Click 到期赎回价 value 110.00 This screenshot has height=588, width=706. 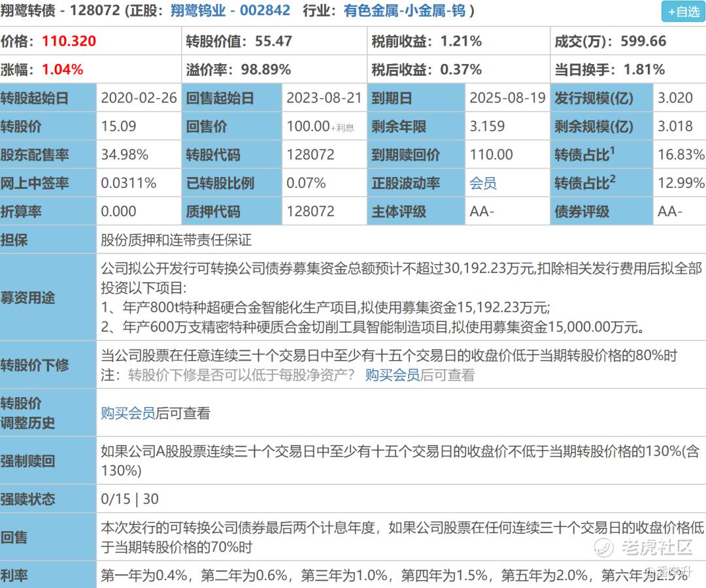491,154
